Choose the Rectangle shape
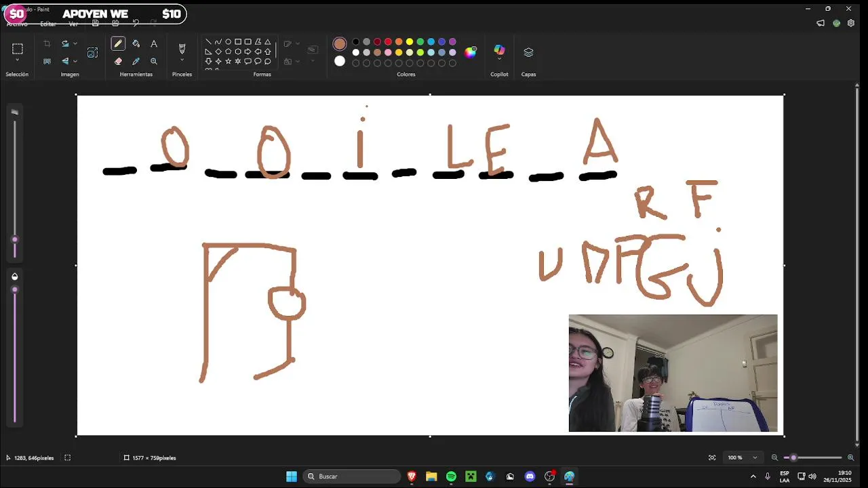This screenshot has width=868, height=488. (238, 41)
